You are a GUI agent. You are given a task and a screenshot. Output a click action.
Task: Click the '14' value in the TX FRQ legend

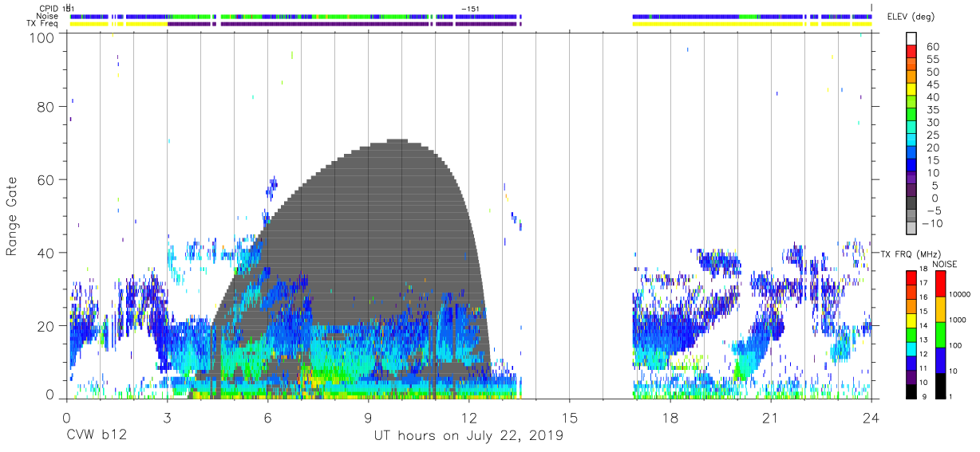(x=923, y=326)
